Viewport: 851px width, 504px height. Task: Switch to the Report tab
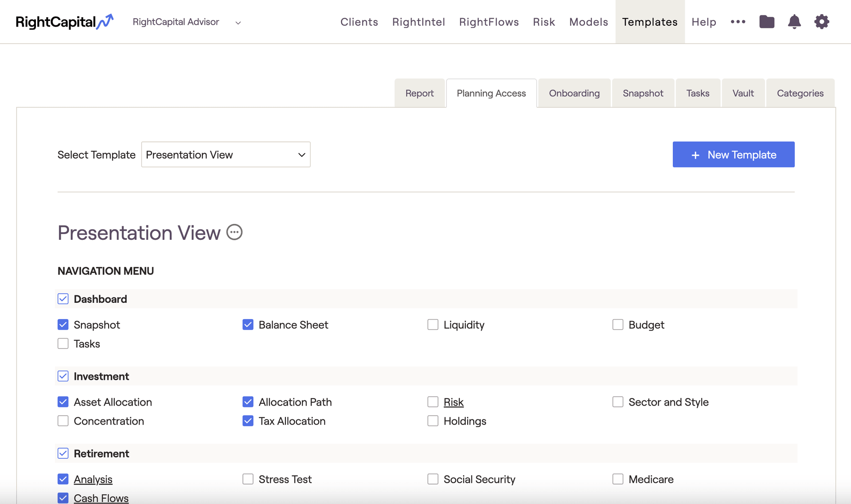click(x=419, y=93)
